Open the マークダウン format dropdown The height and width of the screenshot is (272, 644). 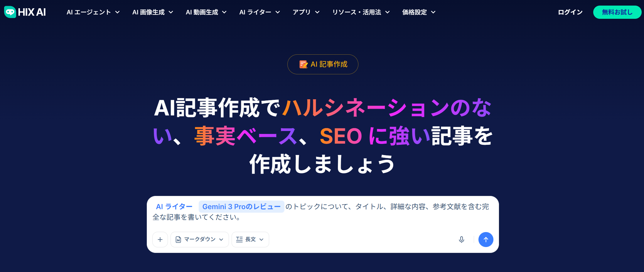200,240
